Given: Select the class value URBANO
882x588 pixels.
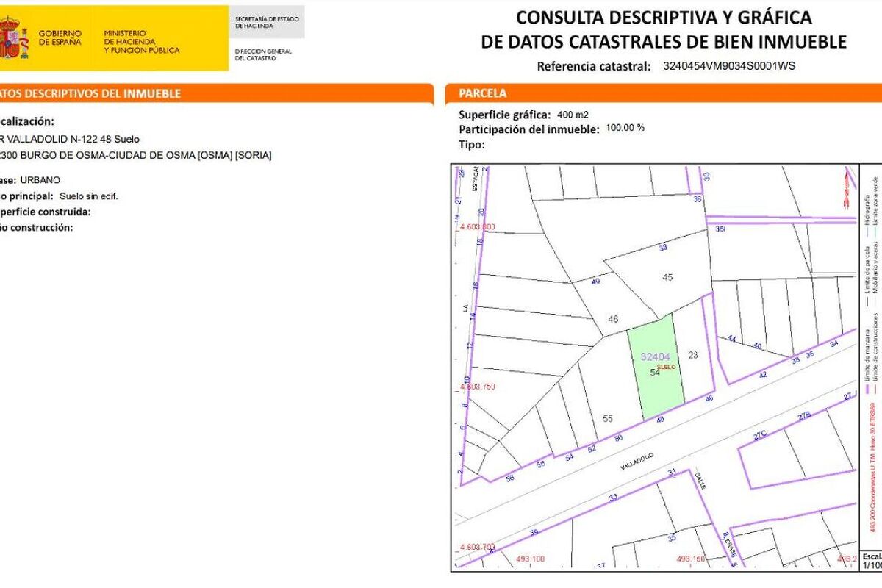Looking at the screenshot, I should point(40,179).
